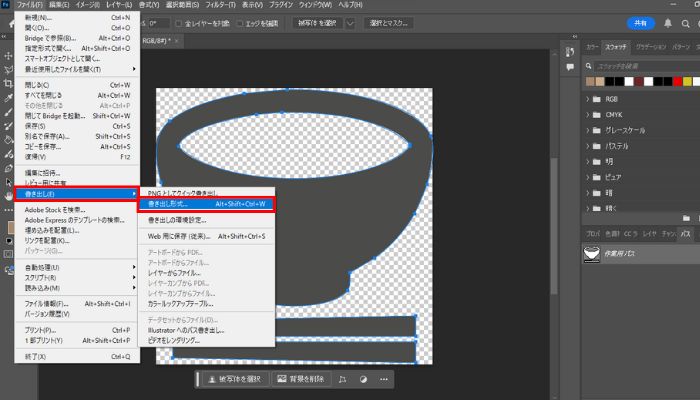The width and height of the screenshot is (700, 400).
Task: Select the Paint Bucket tool
Action: [x=8, y=140]
